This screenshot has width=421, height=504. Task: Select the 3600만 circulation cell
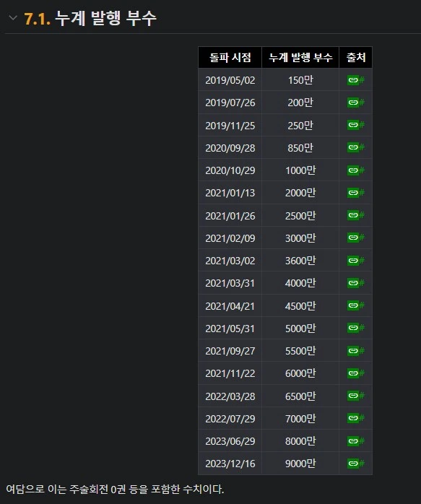click(x=300, y=260)
